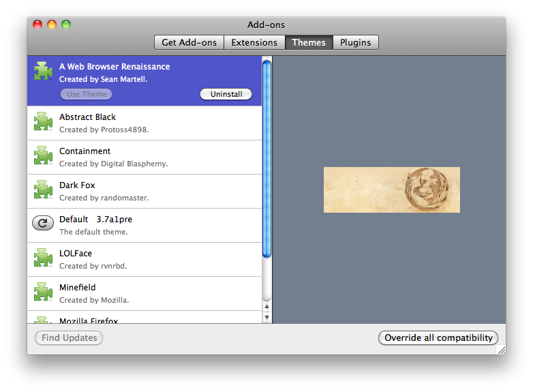The height and width of the screenshot is (392, 533).
Task: Select the Abstract Black theme title
Action: (87, 117)
